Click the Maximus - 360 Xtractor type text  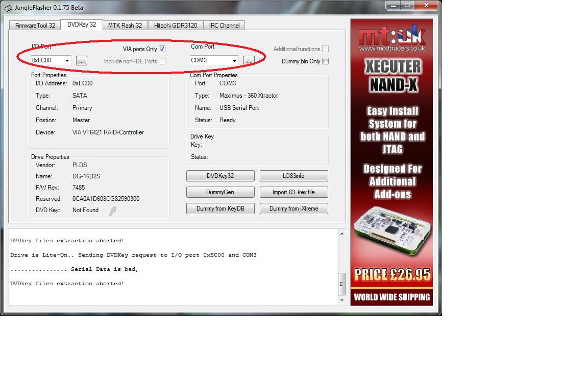[249, 96]
